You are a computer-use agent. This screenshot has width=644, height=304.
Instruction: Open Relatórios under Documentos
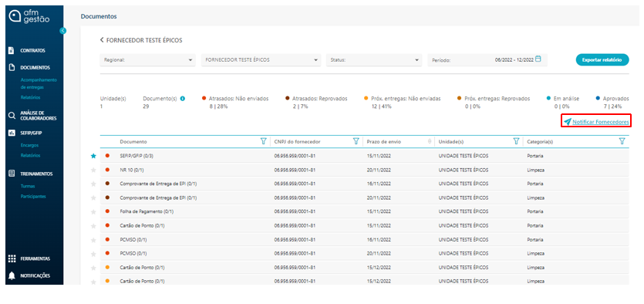[30, 98]
